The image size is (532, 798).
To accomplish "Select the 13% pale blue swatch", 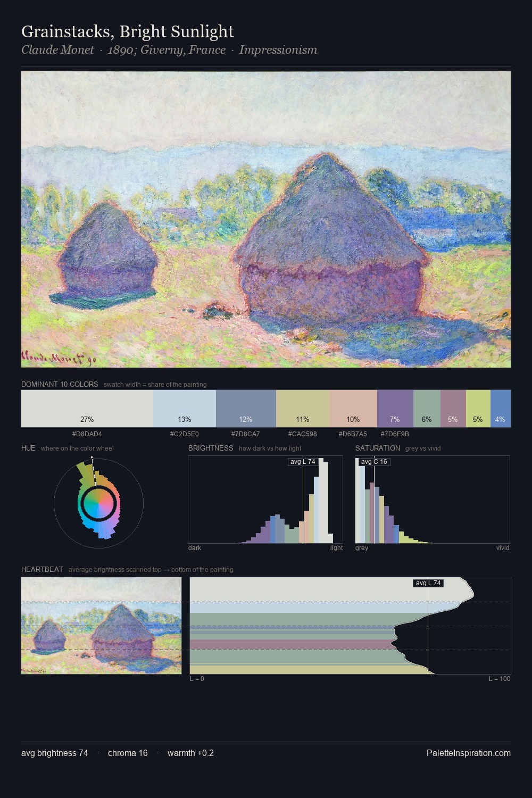I will [185, 409].
